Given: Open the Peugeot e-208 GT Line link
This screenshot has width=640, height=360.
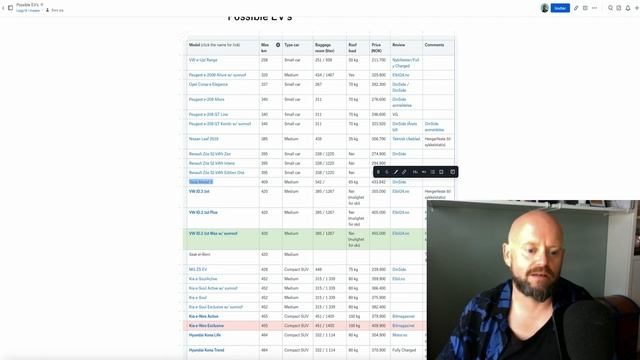Looking at the screenshot, I should pyautogui.click(x=208, y=115).
